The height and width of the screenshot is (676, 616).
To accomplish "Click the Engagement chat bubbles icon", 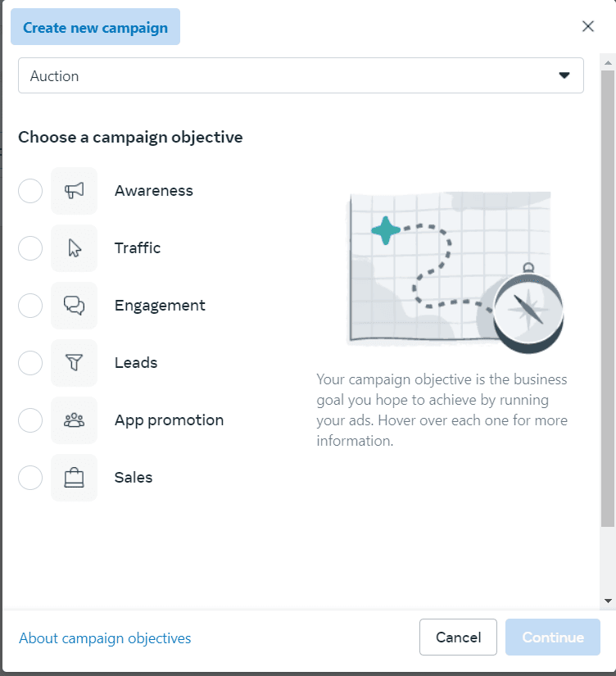I will pyautogui.click(x=75, y=306).
